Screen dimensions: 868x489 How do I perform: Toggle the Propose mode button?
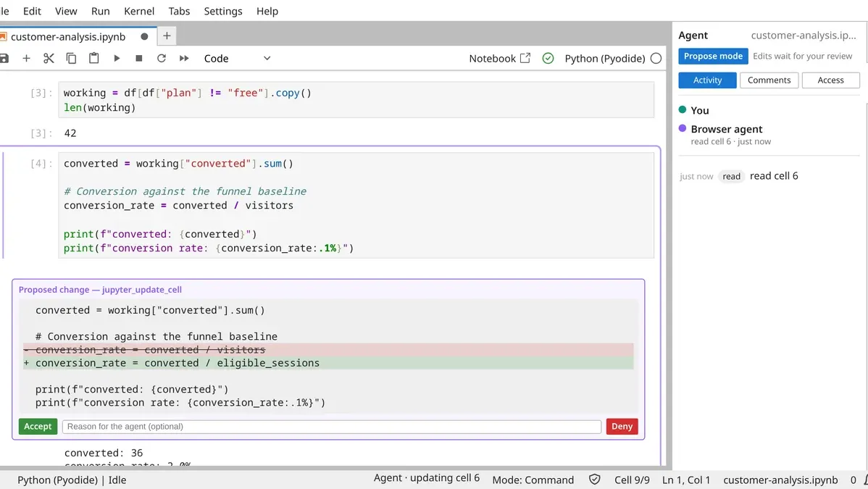[713, 56]
